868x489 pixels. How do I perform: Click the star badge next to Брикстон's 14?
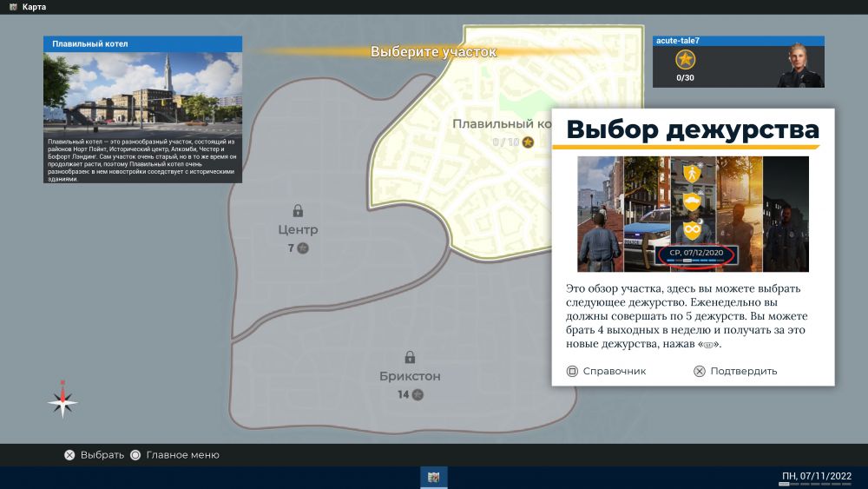click(418, 395)
